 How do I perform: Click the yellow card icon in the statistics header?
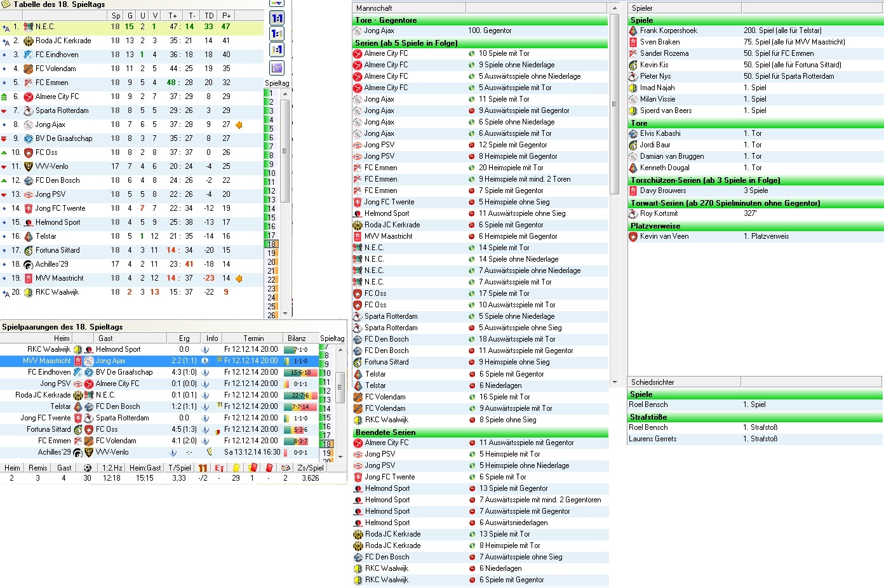coord(236,468)
